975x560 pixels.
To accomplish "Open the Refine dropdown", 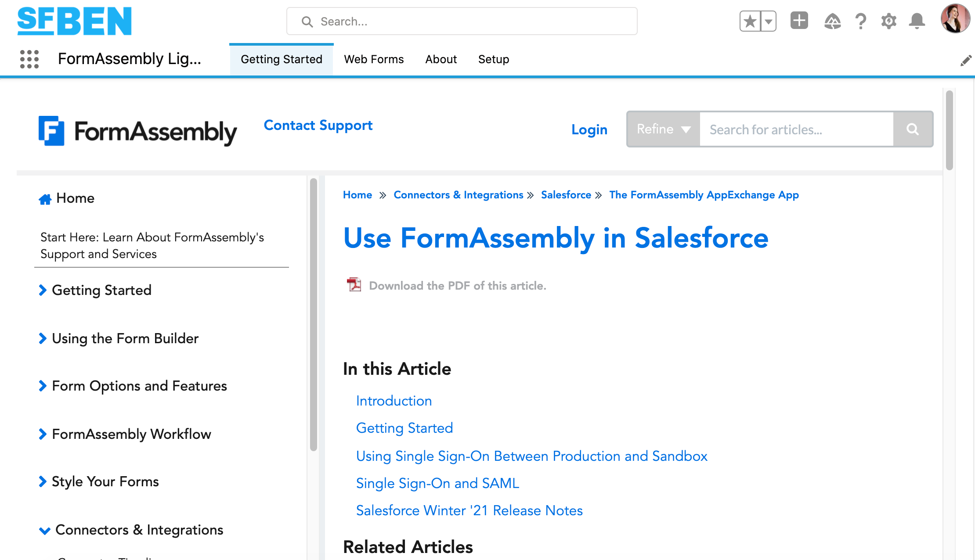I will click(664, 129).
